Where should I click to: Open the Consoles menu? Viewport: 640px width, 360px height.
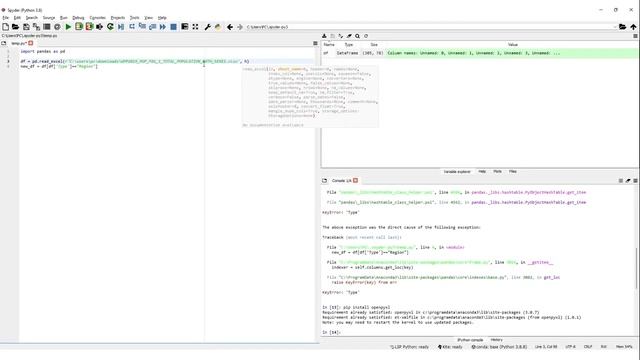[98, 18]
